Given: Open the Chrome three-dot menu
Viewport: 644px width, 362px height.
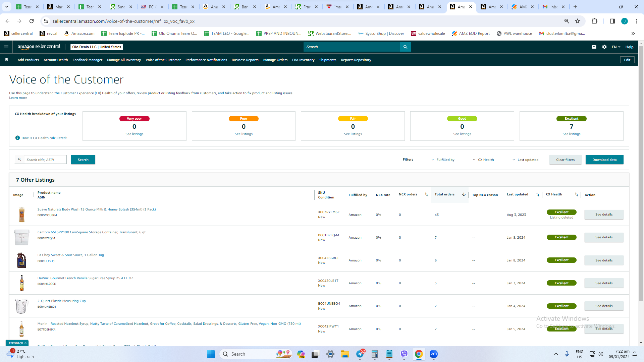Looking at the screenshot, I should 637,21.
